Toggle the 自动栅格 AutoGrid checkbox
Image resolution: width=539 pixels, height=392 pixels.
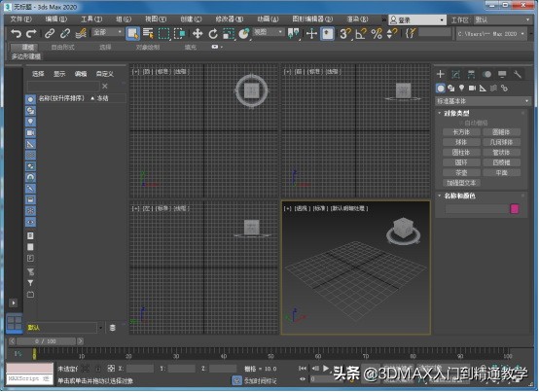[461, 123]
